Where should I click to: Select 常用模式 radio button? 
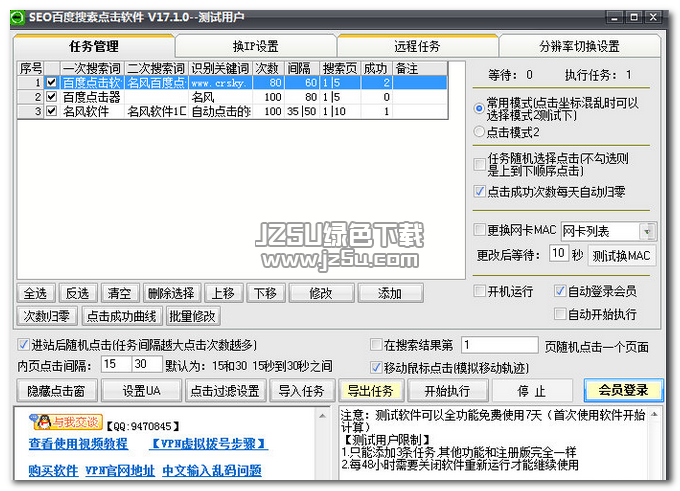479,108
